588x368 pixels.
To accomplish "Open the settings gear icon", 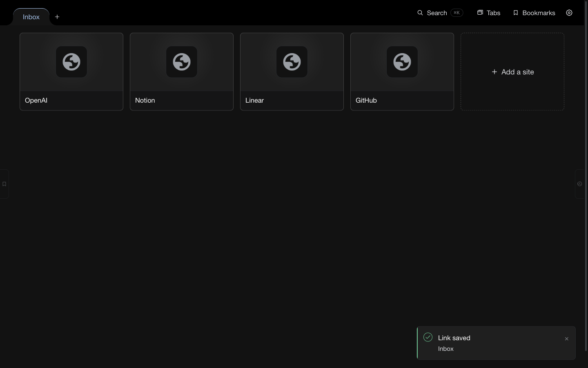I will click(x=569, y=13).
